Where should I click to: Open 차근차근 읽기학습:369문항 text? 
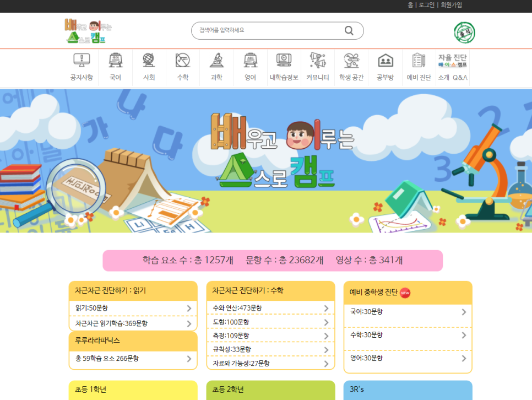click(111, 323)
